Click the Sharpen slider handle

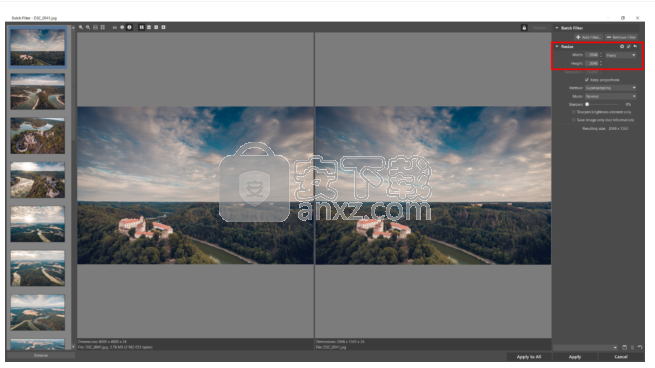tap(587, 104)
